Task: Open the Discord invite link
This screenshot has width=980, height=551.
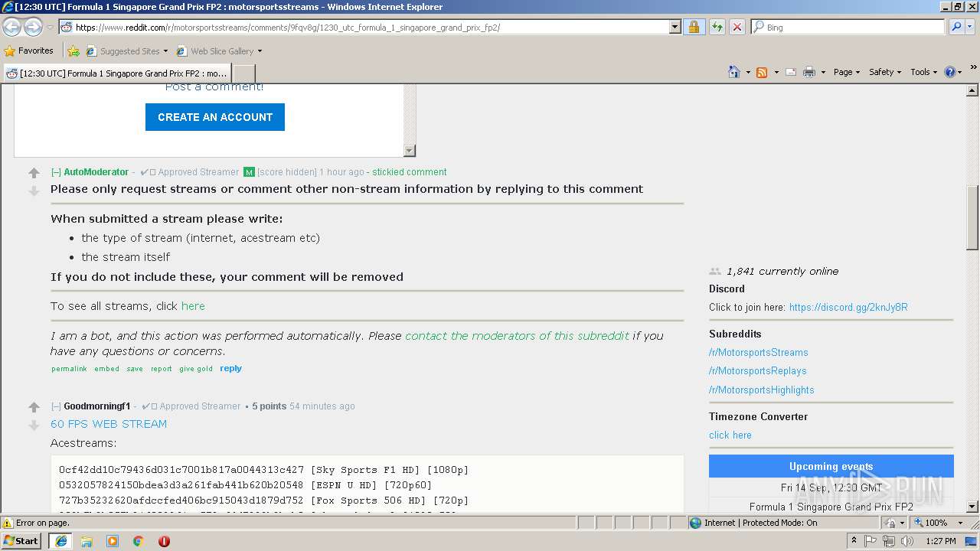Action: tap(848, 308)
